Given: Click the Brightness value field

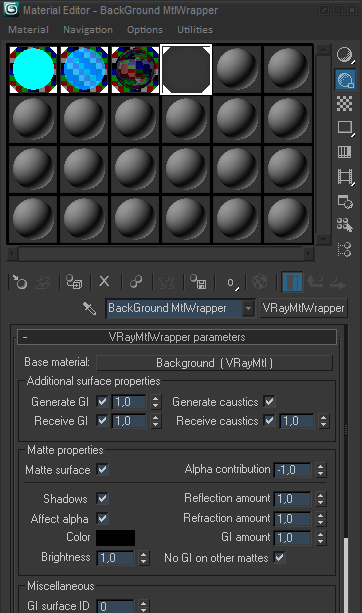Looking at the screenshot, I should (116, 558).
